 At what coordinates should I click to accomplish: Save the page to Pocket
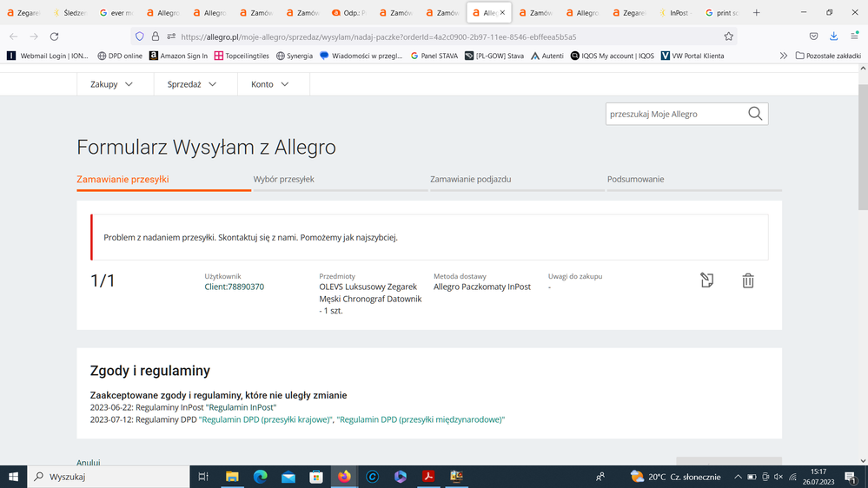point(814,36)
